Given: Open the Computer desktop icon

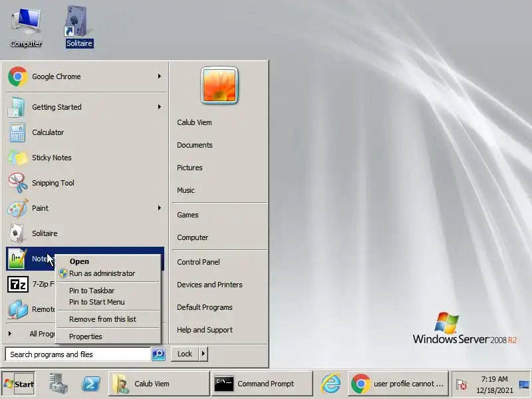Looking at the screenshot, I should coord(26,28).
